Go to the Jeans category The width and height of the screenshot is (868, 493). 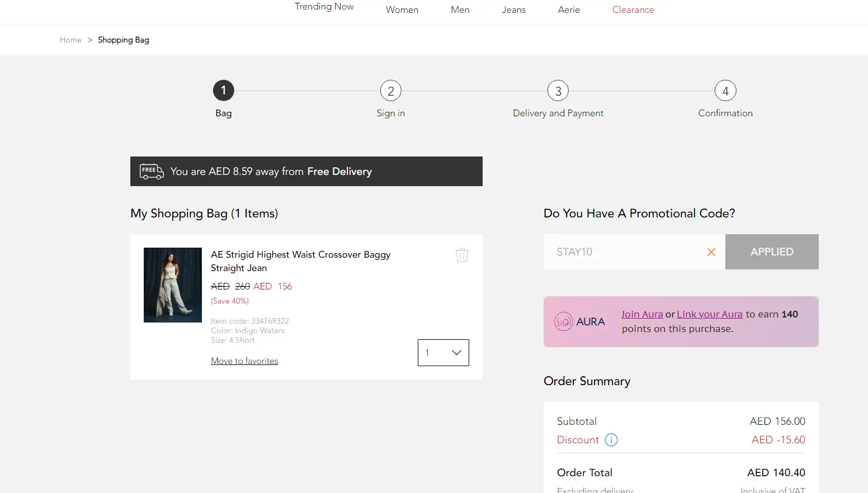513,10
